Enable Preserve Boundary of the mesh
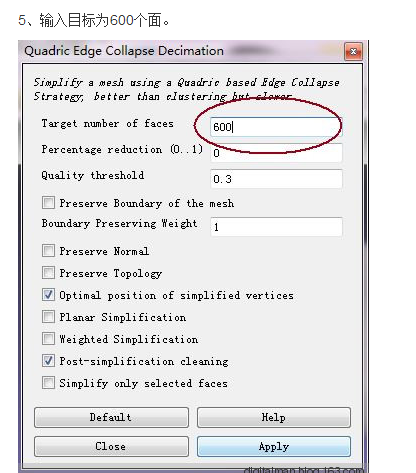The height and width of the screenshot is (473, 416). (48, 203)
